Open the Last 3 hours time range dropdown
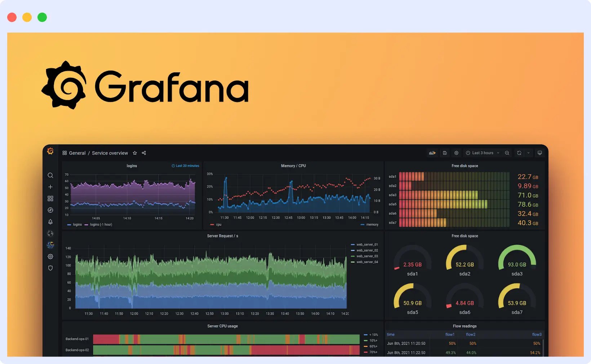This screenshot has height=364, width=591. pos(482,153)
